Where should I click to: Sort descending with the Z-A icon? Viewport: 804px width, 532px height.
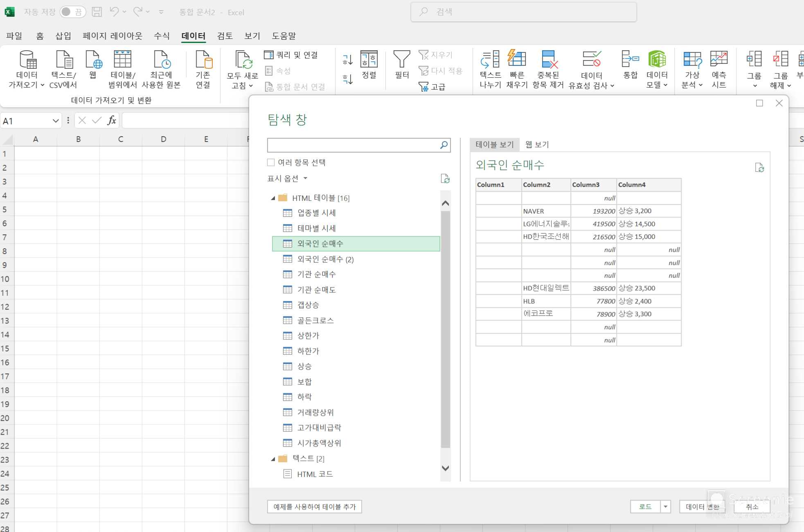click(x=347, y=79)
